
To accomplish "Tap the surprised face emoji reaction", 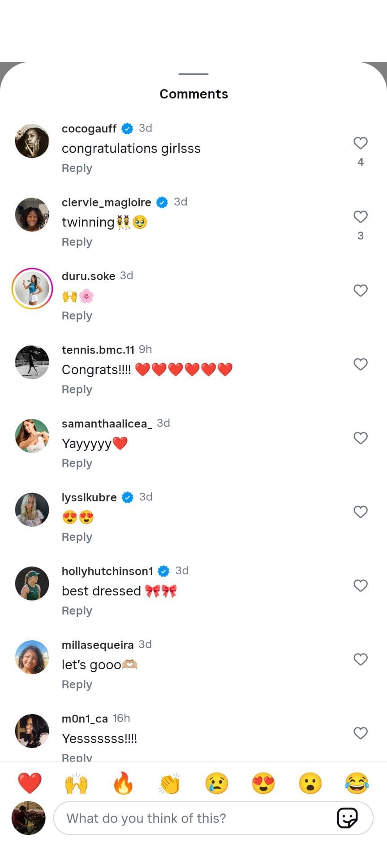I will pos(310,783).
